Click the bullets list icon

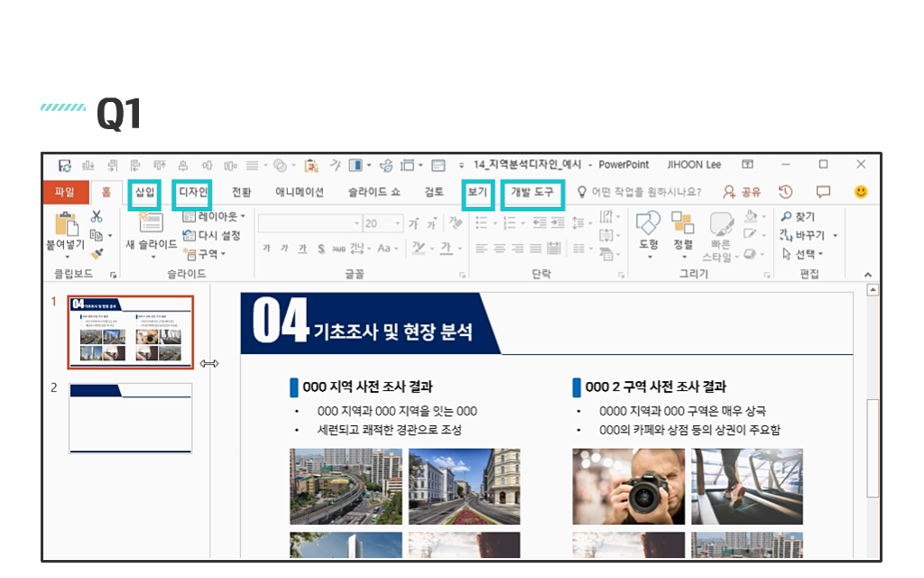[482, 223]
